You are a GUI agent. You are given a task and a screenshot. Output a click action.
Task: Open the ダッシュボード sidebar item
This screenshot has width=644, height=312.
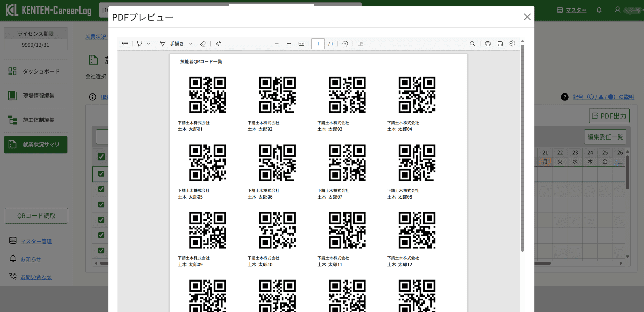36,71
